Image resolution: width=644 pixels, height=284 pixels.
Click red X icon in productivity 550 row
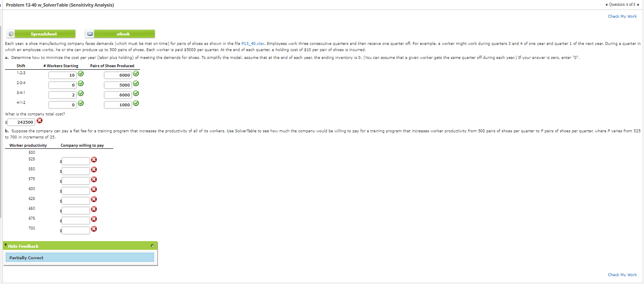coord(93,169)
